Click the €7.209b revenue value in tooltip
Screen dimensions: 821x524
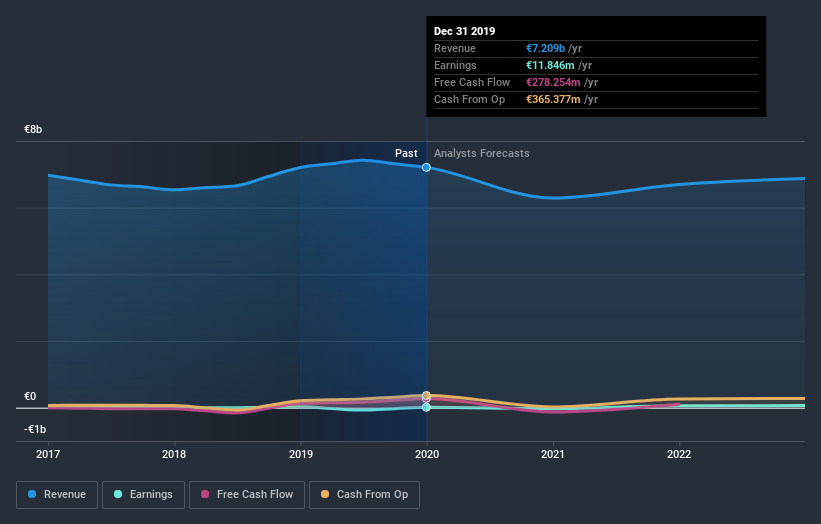tap(545, 48)
